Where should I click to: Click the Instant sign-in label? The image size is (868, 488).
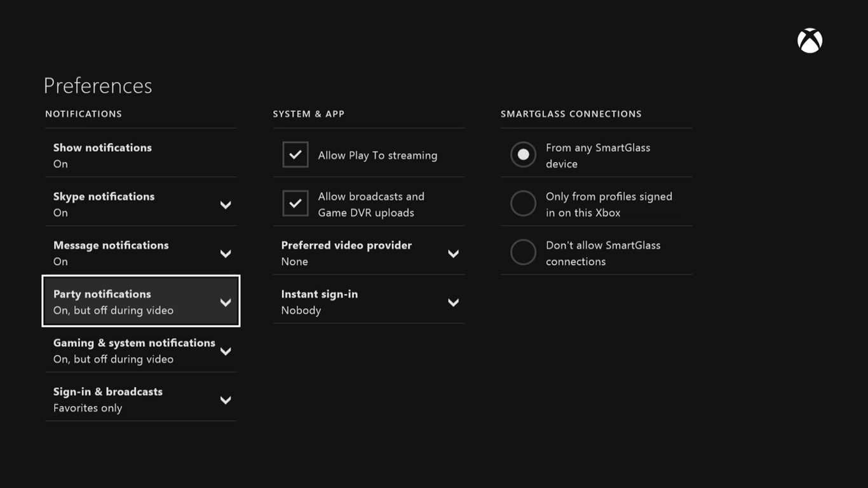click(319, 294)
